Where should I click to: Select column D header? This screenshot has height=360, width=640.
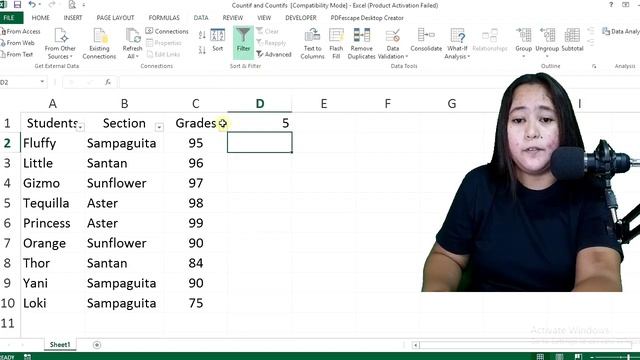click(x=260, y=104)
